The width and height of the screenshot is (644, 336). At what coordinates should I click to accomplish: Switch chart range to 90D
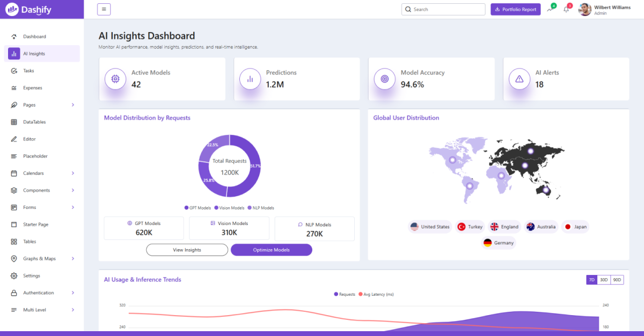[617, 280]
